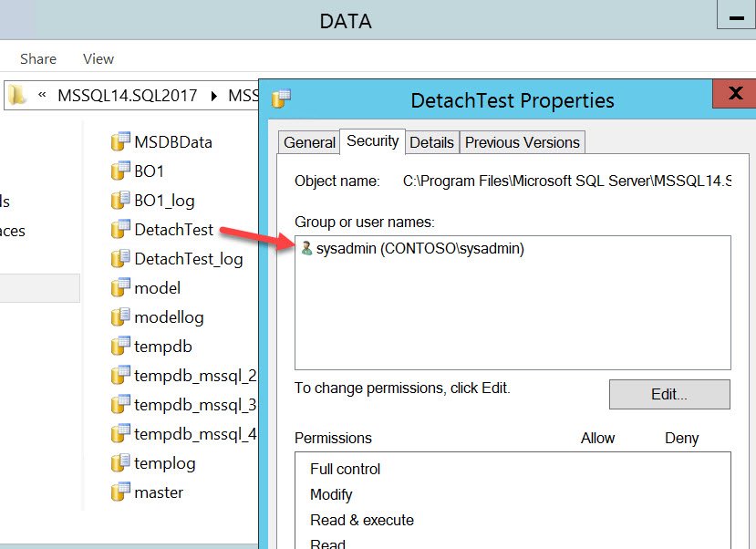Switch to Previous Versions tab
The width and height of the screenshot is (756, 549).
[522, 142]
